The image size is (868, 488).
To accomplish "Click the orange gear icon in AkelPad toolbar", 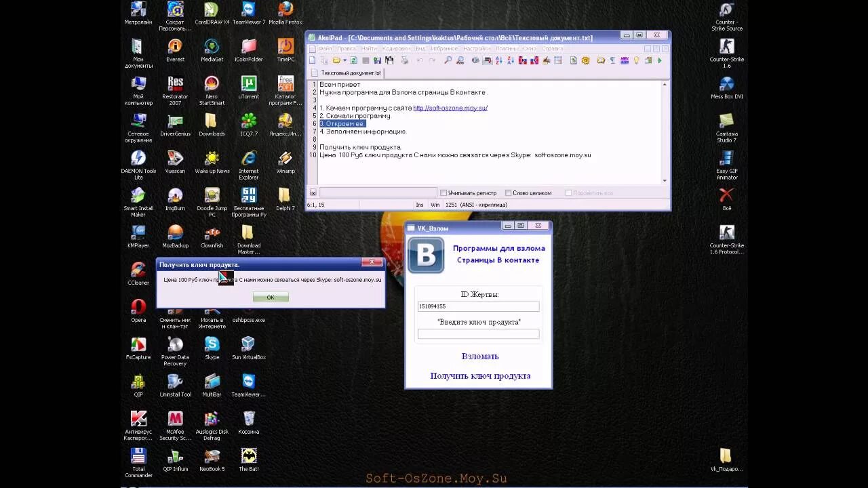I will [x=585, y=60].
